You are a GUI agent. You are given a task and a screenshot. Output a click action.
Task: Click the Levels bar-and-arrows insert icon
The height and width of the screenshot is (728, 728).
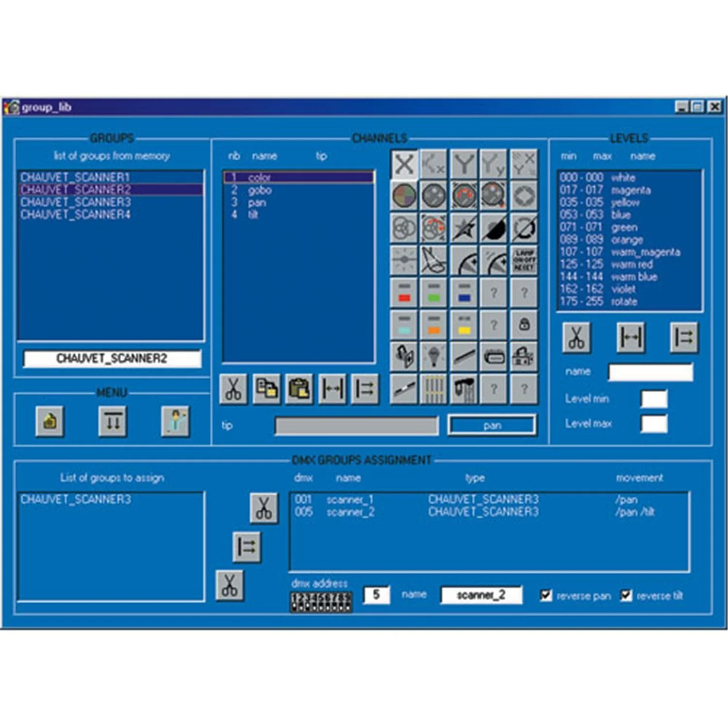684,337
